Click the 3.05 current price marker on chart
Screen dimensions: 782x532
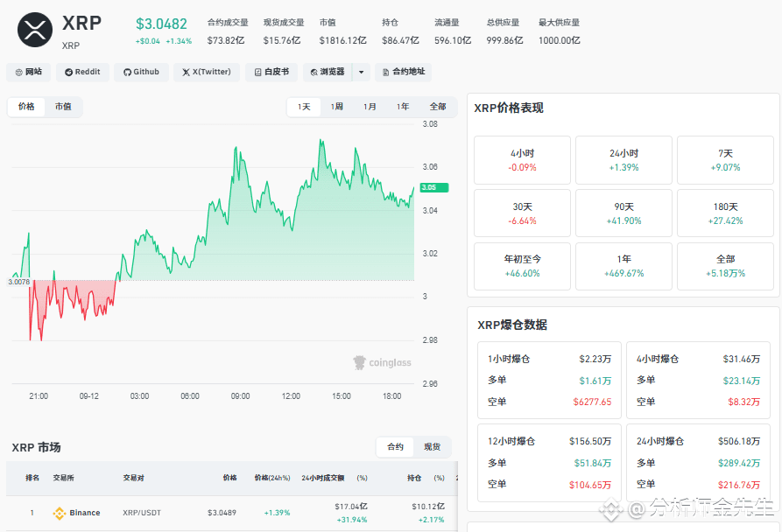click(433, 188)
